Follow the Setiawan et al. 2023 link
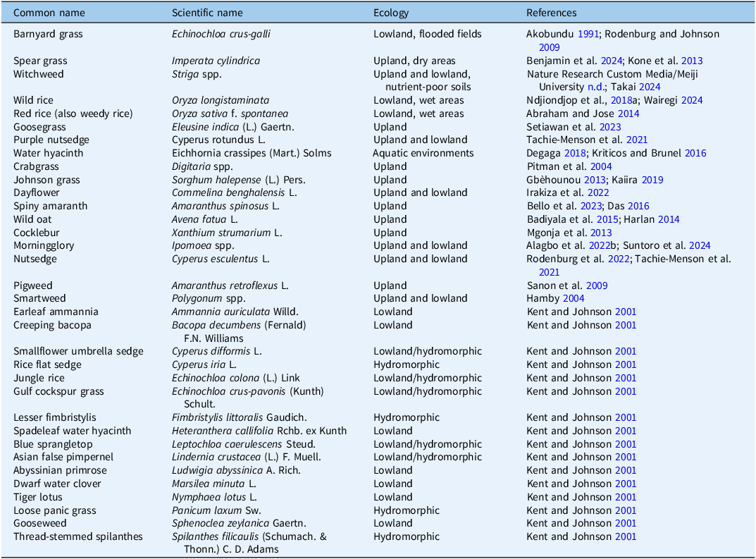 pos(610,128)
